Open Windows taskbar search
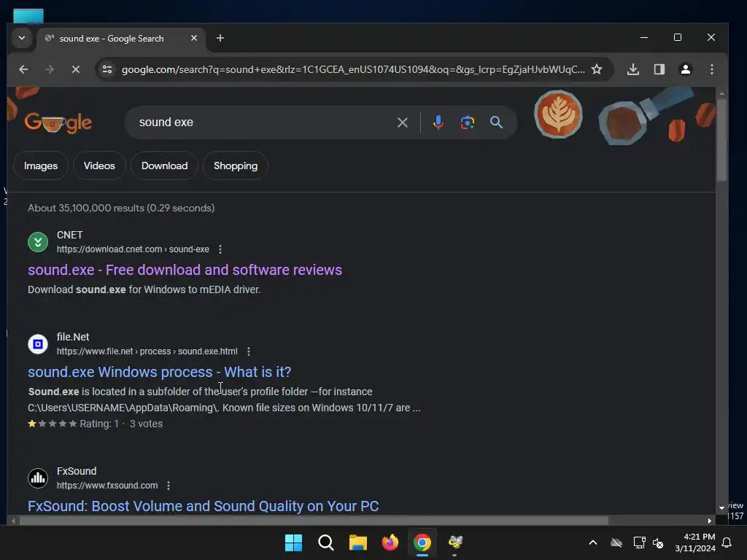Screen dimensions: 747x560 [x=326, y=542]
